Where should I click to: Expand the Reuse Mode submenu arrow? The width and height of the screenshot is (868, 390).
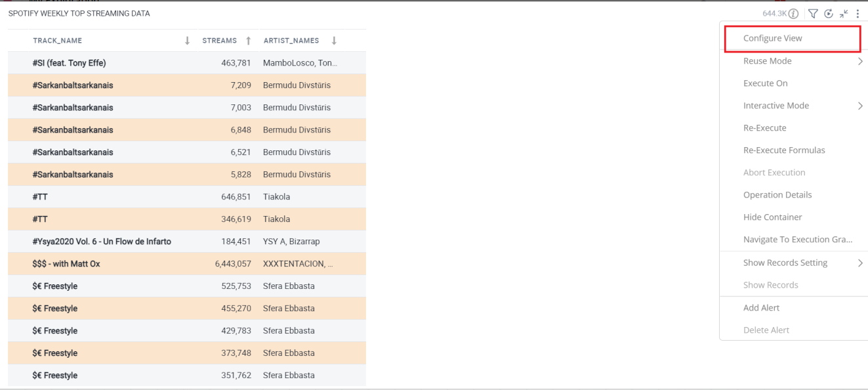click(x=860, y=61)
